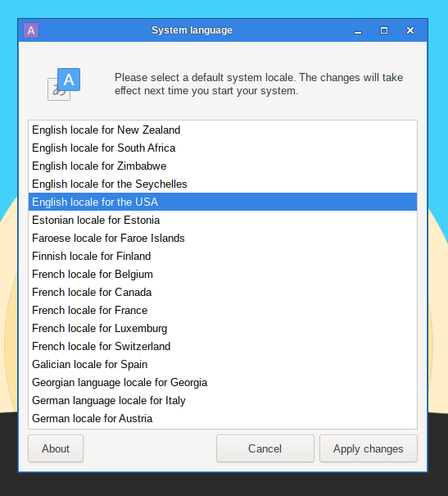Minimize the System language window

(358, 30)
